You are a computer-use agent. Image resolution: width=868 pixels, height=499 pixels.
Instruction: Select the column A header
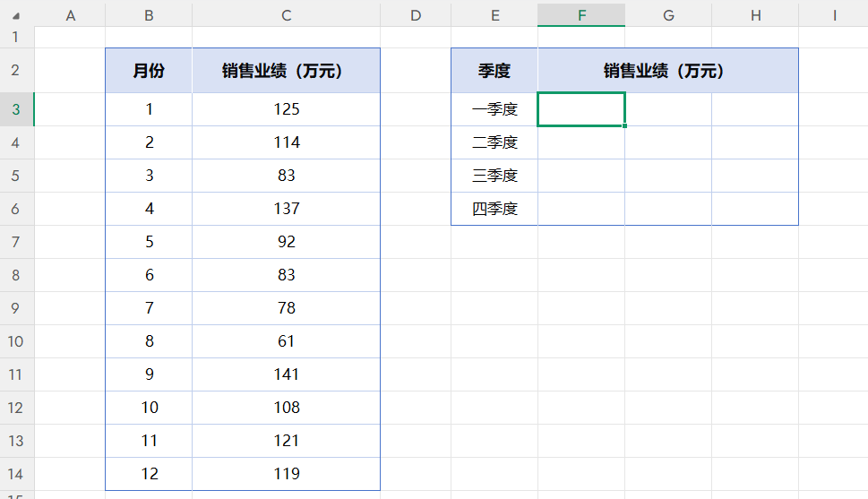(70, 15)
